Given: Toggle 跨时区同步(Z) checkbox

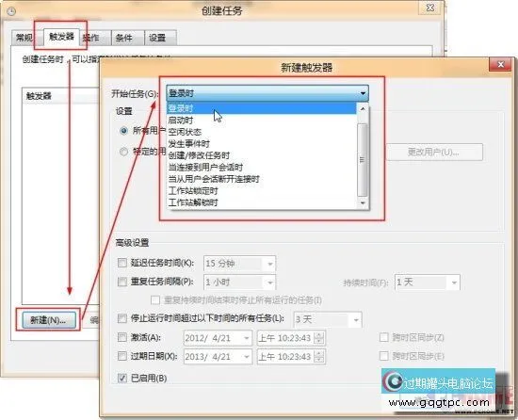Looking at the screenshot, I should tap(384, 337).
